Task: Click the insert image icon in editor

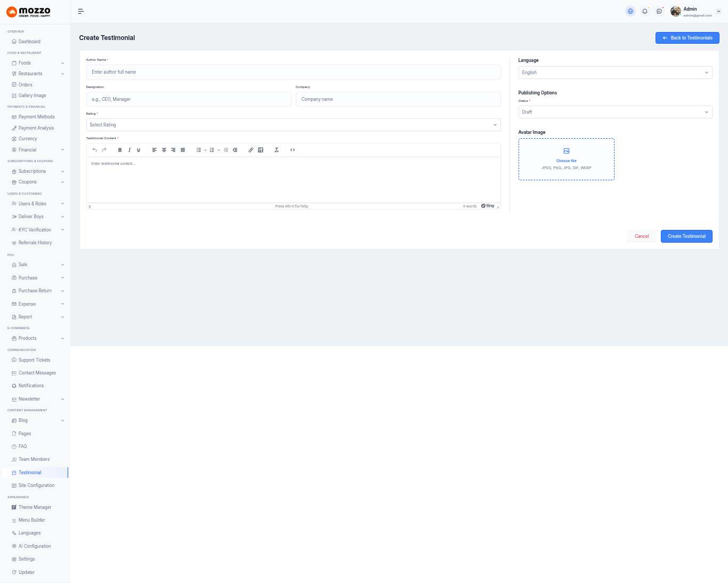Action: point(261,150)
